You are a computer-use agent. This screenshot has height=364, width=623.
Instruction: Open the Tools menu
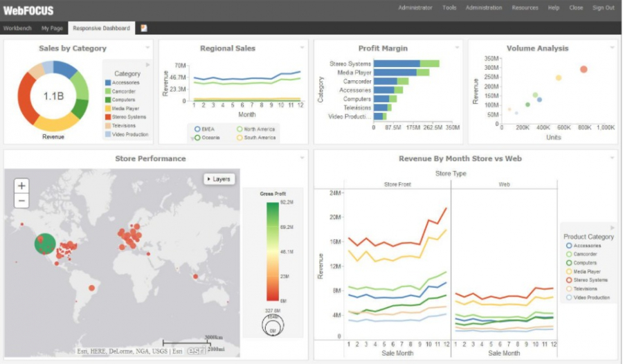click(x=449, y=8)
